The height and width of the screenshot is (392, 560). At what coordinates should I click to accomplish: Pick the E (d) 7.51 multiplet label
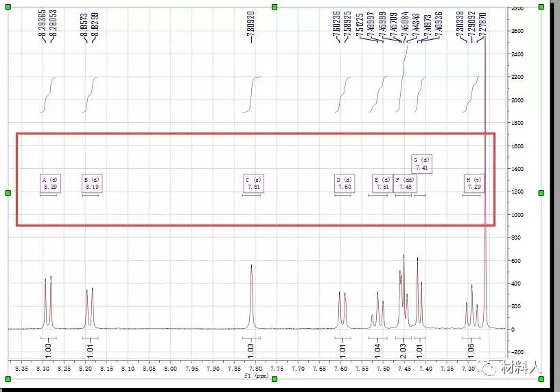382,183
